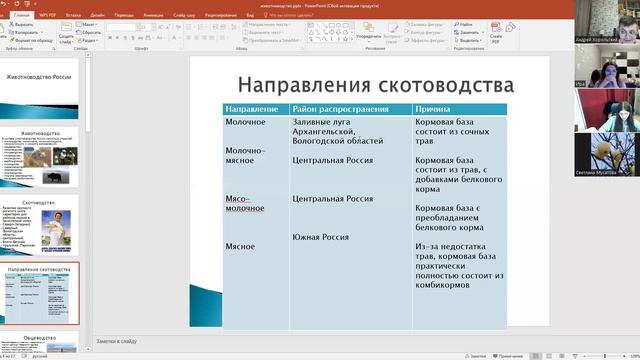Open the Копировать dropdown arrow

[x=42, y=32]
